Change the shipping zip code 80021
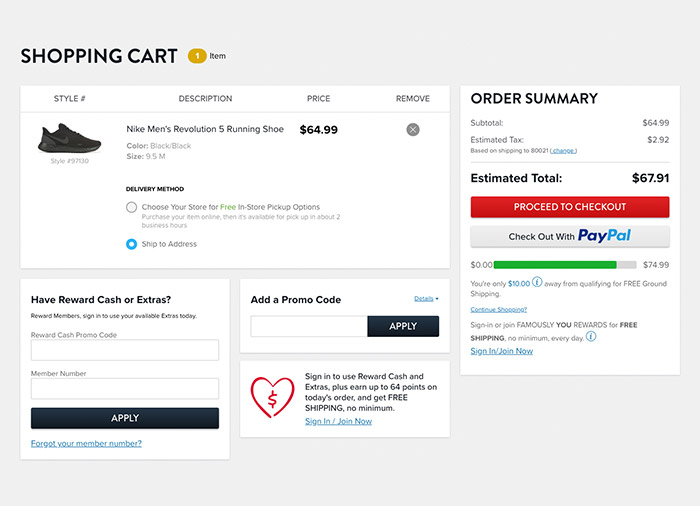 563,151
